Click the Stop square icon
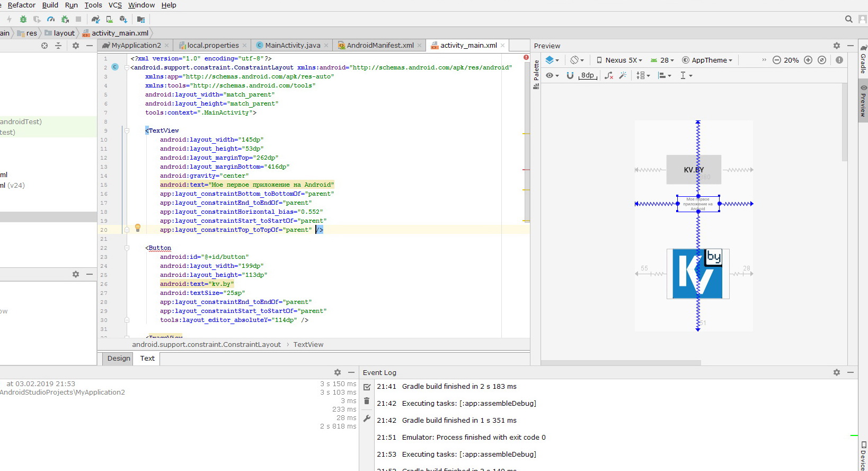The height and width of the screenshot is (471, 868). pyautogui.click(x=78, y=19)
